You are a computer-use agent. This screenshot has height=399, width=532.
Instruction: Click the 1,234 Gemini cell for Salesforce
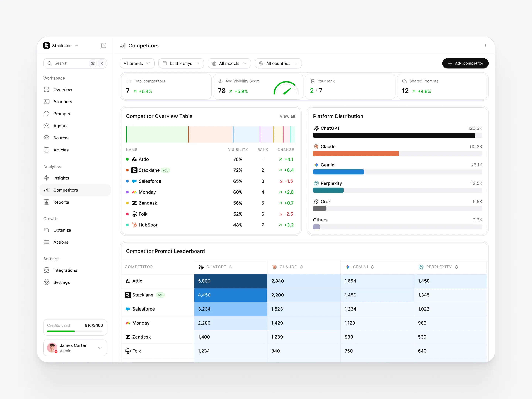(x=377, y=309)
